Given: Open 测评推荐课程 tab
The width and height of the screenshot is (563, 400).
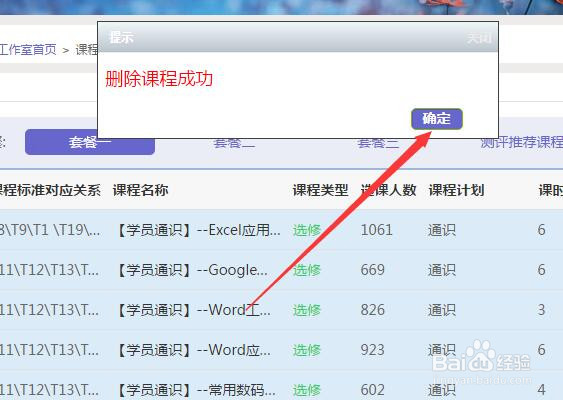Looking at the screenshot, I should coord(521,142).
